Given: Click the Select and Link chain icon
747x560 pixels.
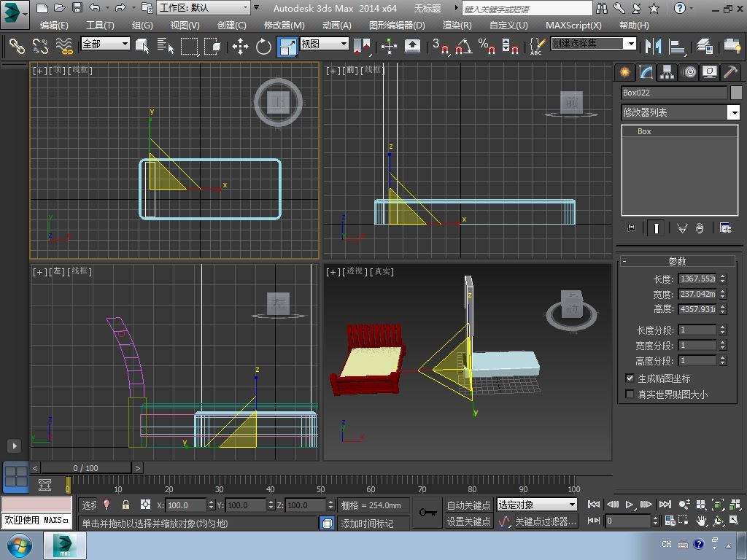Looking at the screenshot, I should point(17,46).
